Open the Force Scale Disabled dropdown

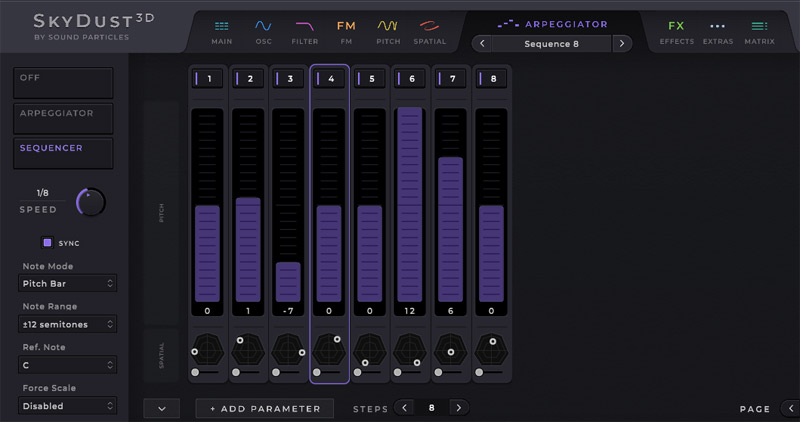[x=68, y=406]
